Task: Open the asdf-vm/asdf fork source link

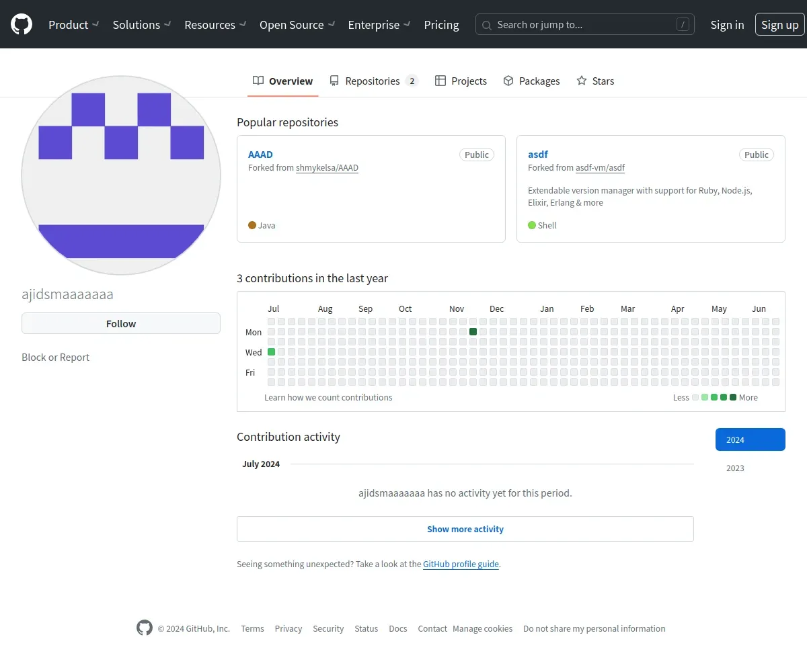Action: (x=600, y=168)
